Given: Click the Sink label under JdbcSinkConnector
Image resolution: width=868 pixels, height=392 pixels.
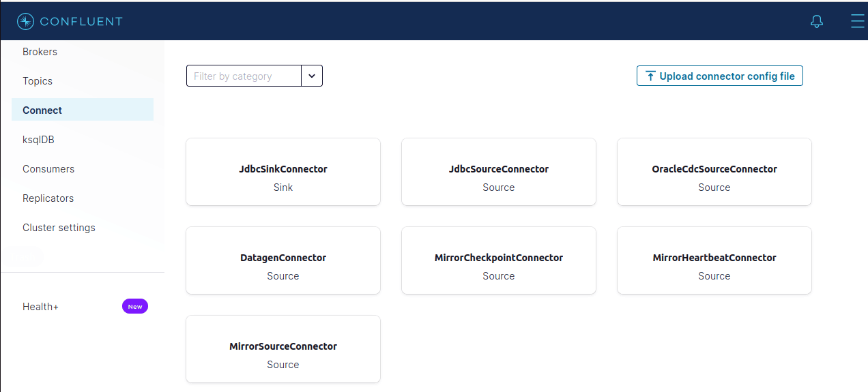Looking at the screenshot, I should (283, 187).
